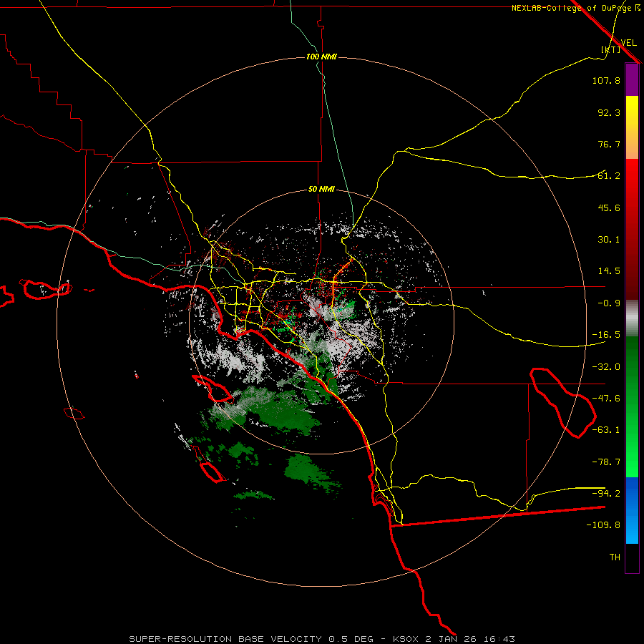
Task: Click the -78.7 legend value
Action: pos(606,462)
